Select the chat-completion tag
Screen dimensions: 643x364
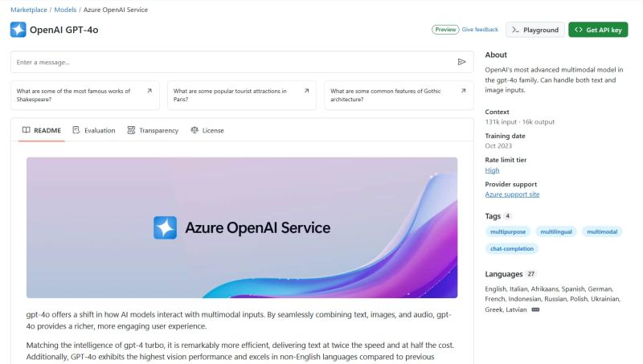click(512, 248)
